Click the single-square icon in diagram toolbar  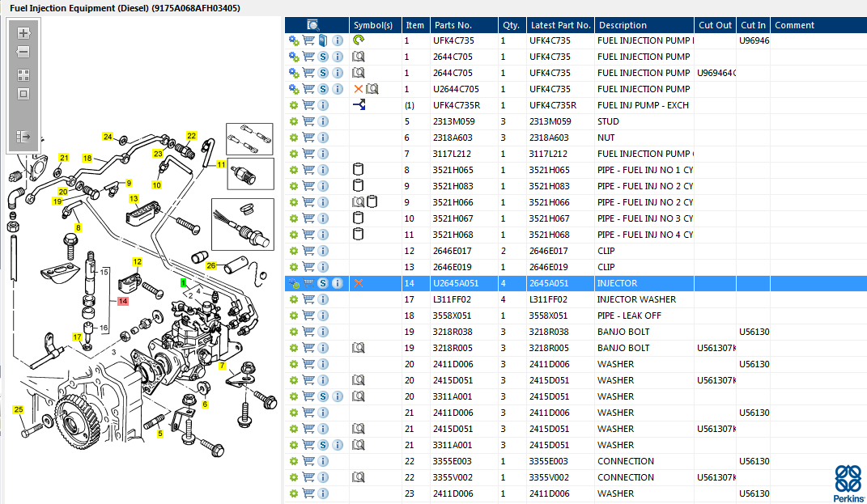[23, 94]
